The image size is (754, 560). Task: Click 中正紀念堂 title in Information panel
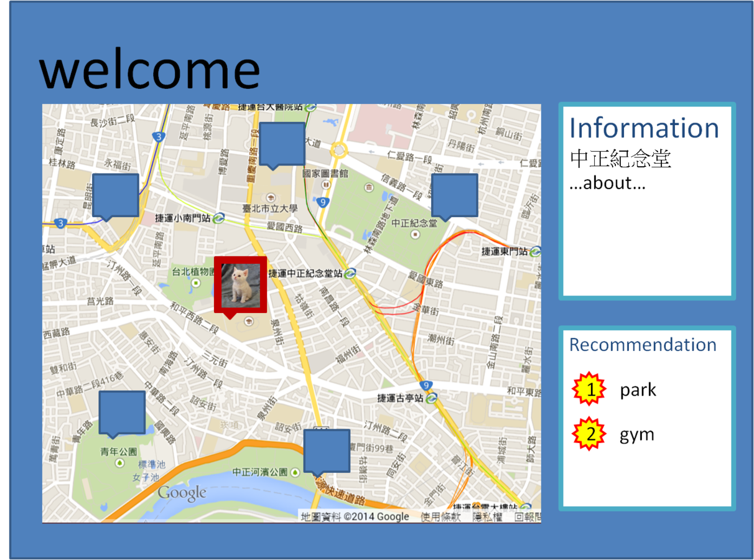point(620,159)
